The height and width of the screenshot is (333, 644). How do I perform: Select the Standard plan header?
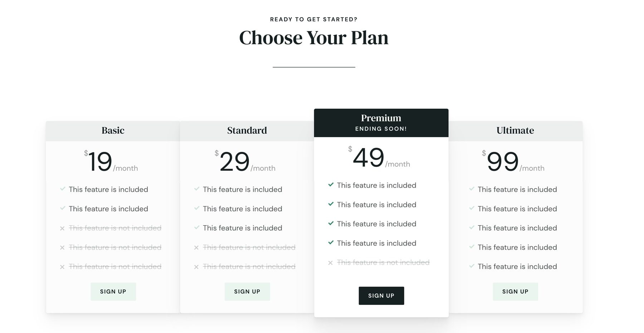(x=247, y=130)
